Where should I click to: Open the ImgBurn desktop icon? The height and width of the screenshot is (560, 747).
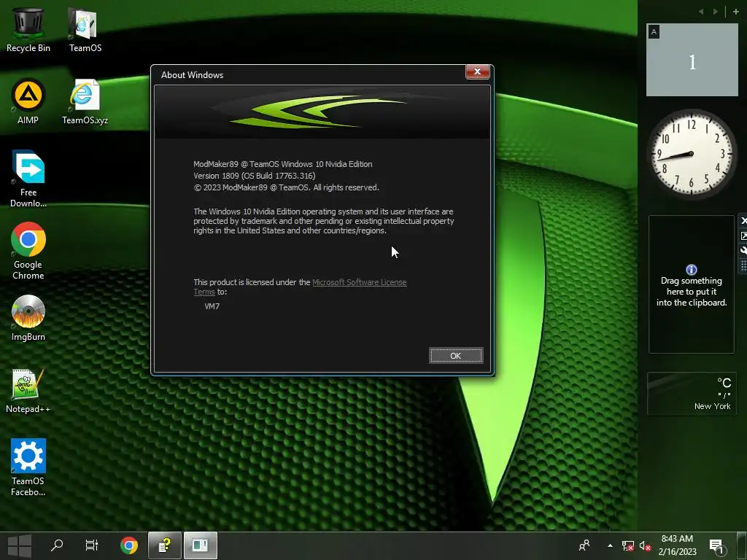tap(28, 318)
